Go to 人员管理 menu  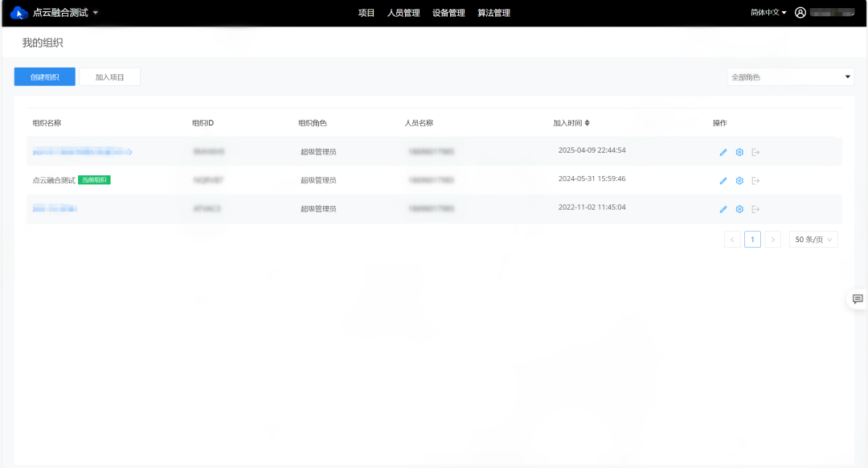click(403, 13)
